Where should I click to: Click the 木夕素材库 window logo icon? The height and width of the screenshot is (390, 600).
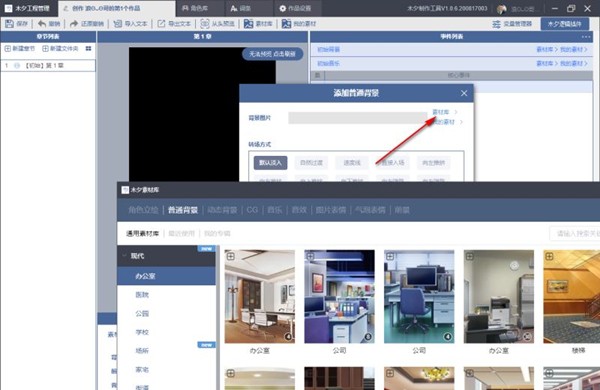[125, 190]
